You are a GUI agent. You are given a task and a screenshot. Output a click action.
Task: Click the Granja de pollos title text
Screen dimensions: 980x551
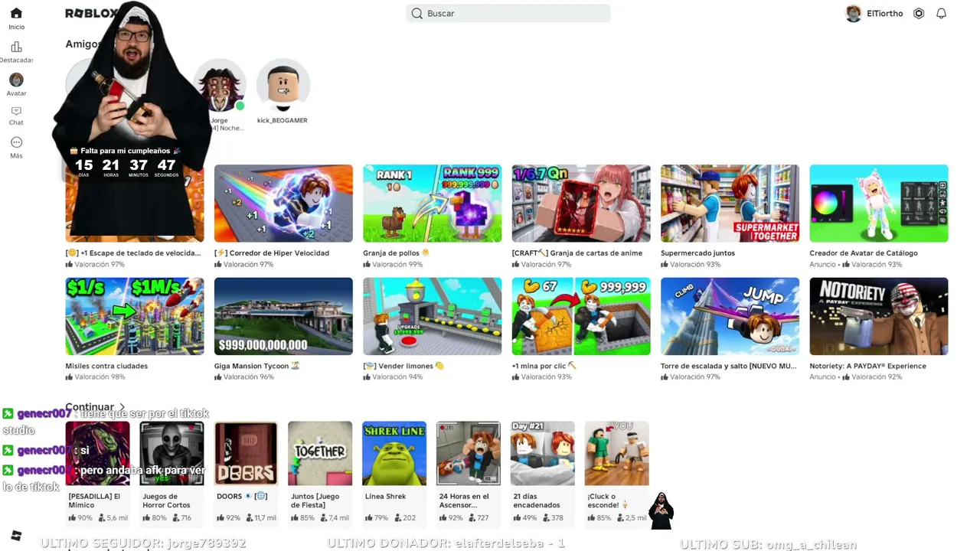396,253
